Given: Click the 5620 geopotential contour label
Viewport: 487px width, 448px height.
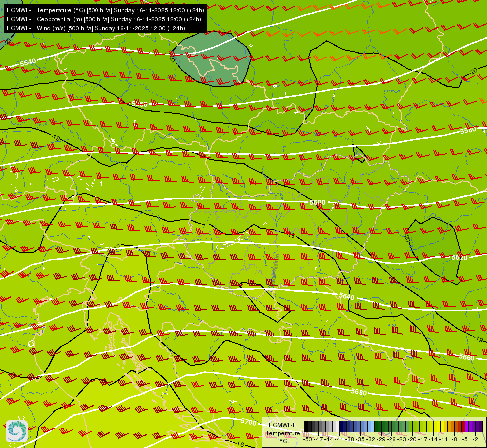Looking at the screenshot, I should (x=459, y=258).
